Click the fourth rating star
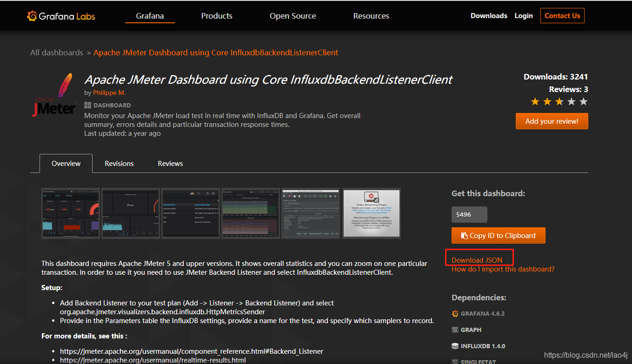 (571, 101)
